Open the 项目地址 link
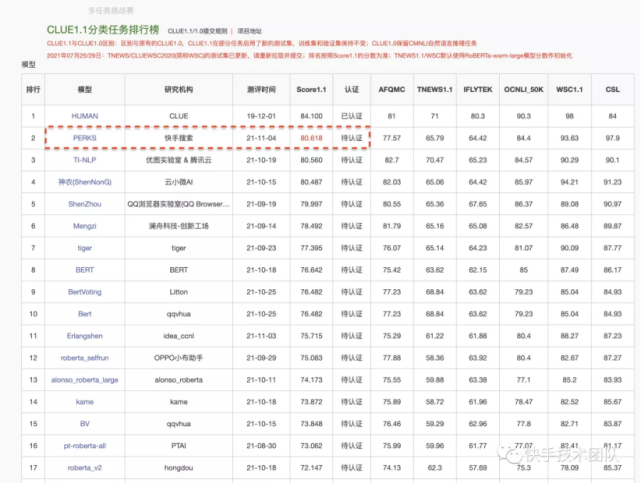 (249, 31)
